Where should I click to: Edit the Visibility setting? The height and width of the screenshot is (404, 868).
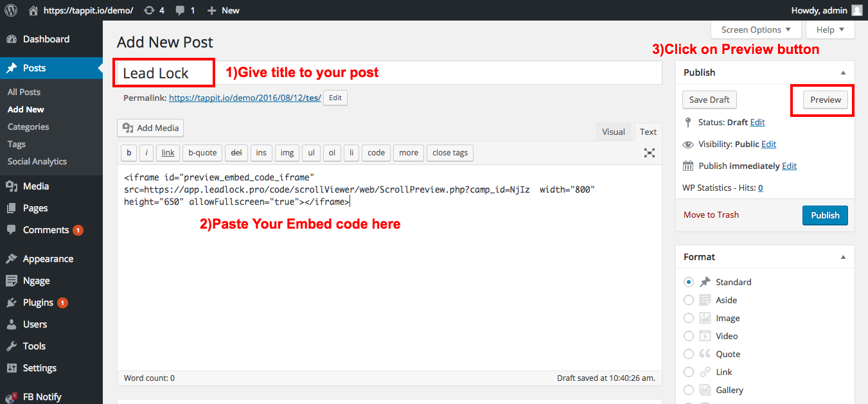point(768,144)
